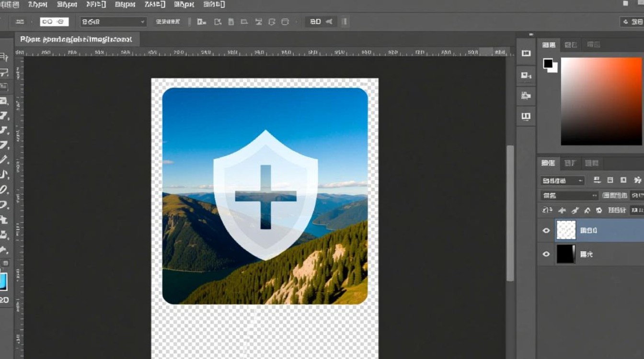This screenshot has width=644, height=359.
Task: Hide the selected transparent top layer via its eye
Action: tap(546, 231)
